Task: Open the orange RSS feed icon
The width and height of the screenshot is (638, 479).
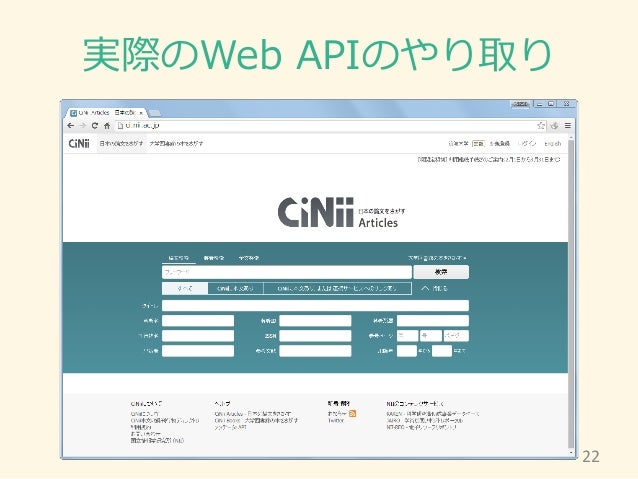Action: (352, 414)
